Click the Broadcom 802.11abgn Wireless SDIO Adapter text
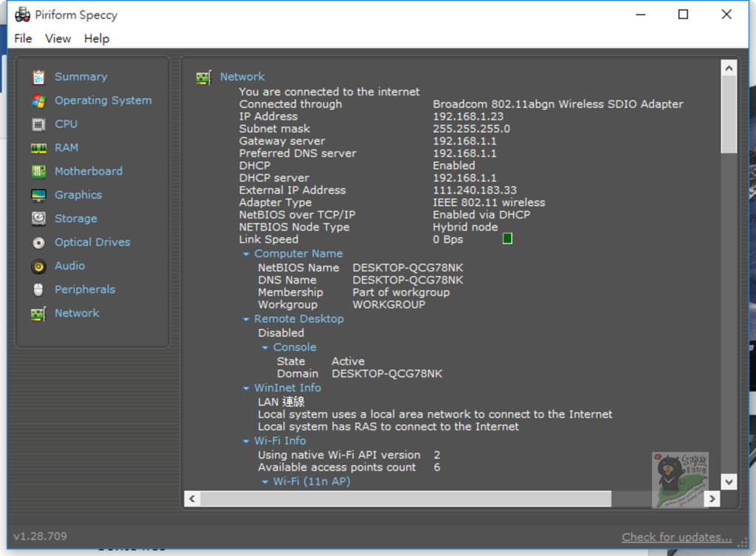Image resolution: width=756 pixels, height=556 pixels. point(558,104)
